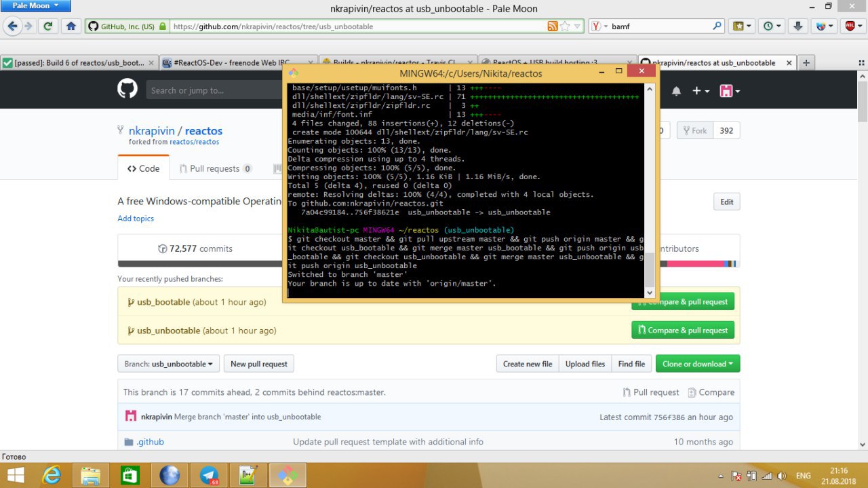Image resolution: width=868 pixels, height=488 pixels.
Task: Click the Windows Start button
Action: tap(16, 475)
